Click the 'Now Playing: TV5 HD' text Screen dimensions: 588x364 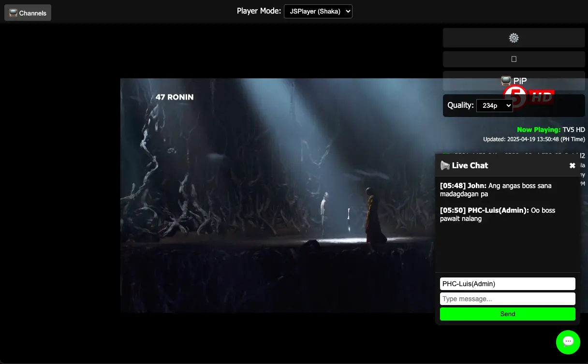click(551, 130)
